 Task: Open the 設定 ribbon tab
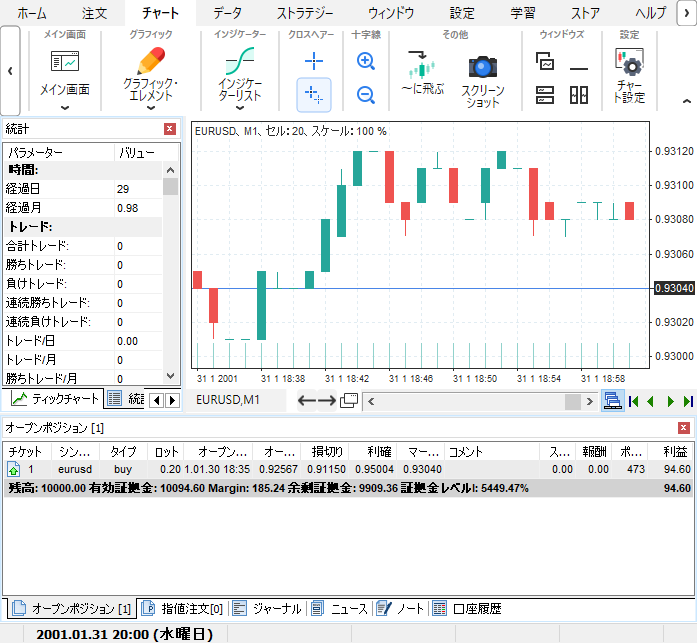462,13
